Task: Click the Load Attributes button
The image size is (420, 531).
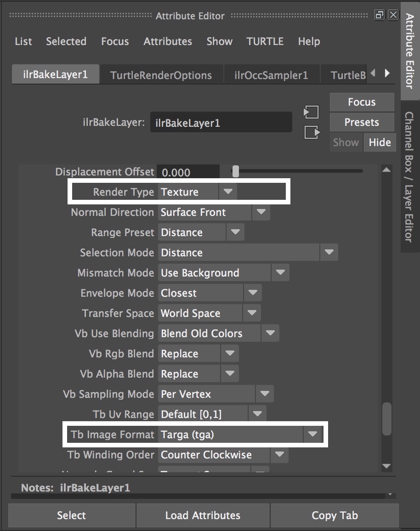Action: 203,515
